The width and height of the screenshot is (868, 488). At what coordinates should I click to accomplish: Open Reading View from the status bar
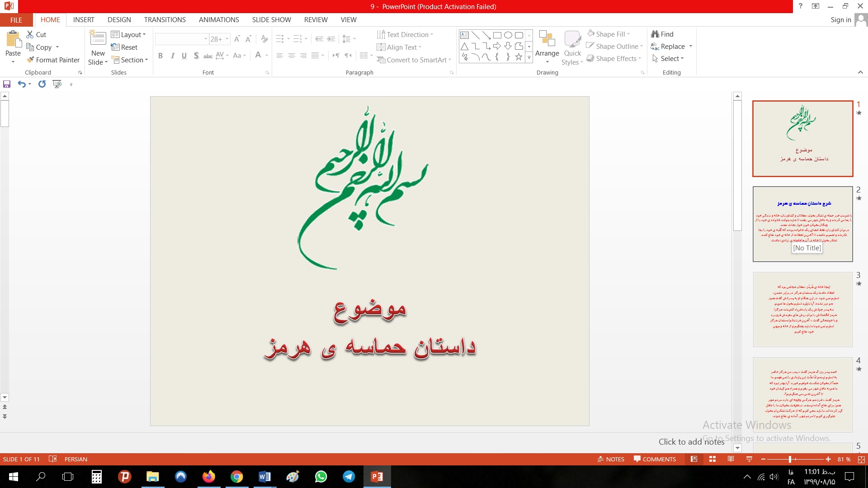(731, 459)
